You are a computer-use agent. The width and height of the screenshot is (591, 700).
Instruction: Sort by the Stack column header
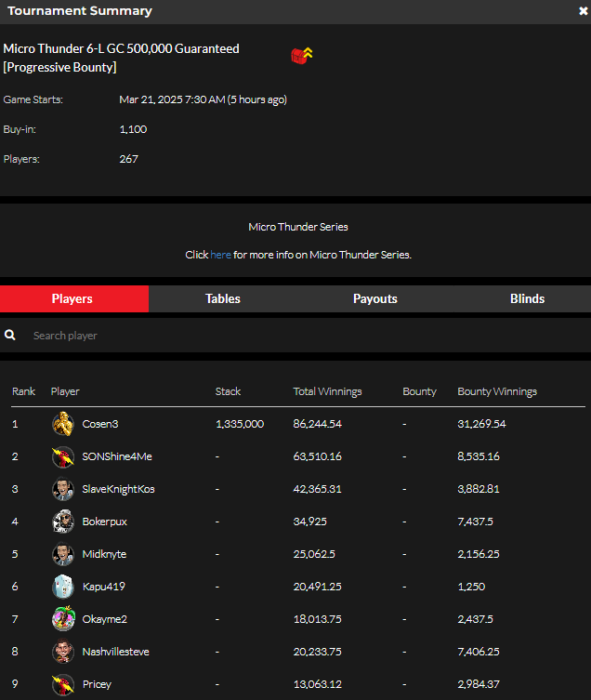(228, 391)
